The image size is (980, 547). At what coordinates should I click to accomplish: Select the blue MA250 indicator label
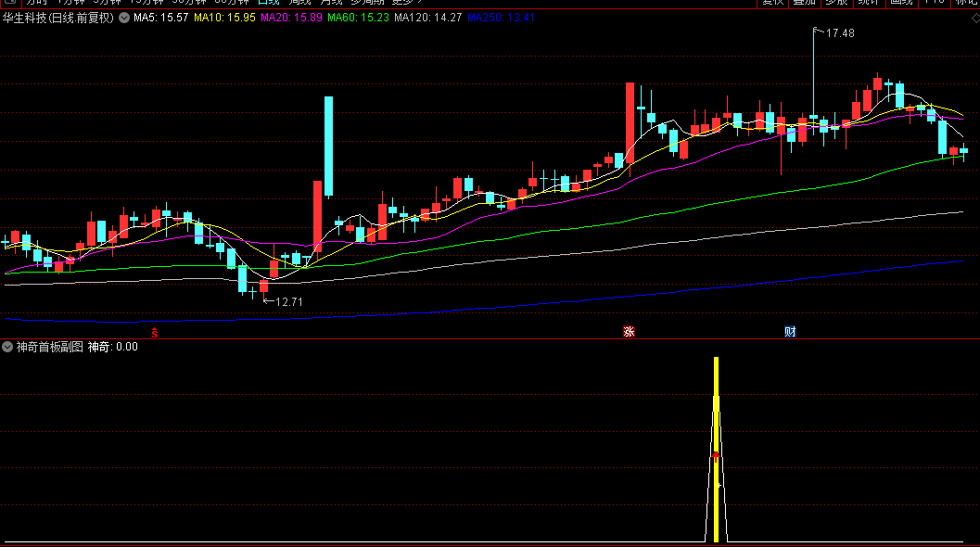coord(502,18)
